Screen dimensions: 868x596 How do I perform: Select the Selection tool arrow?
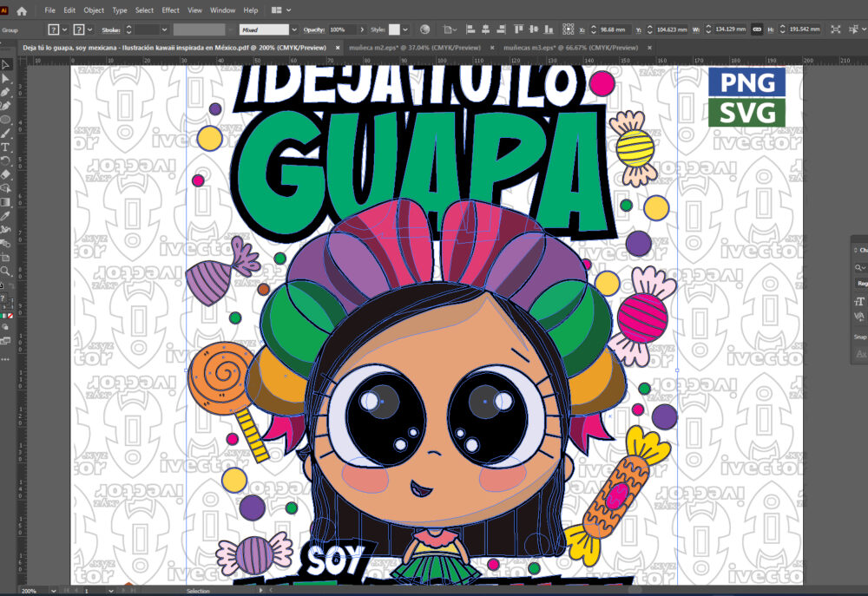(x=5, y=65)
